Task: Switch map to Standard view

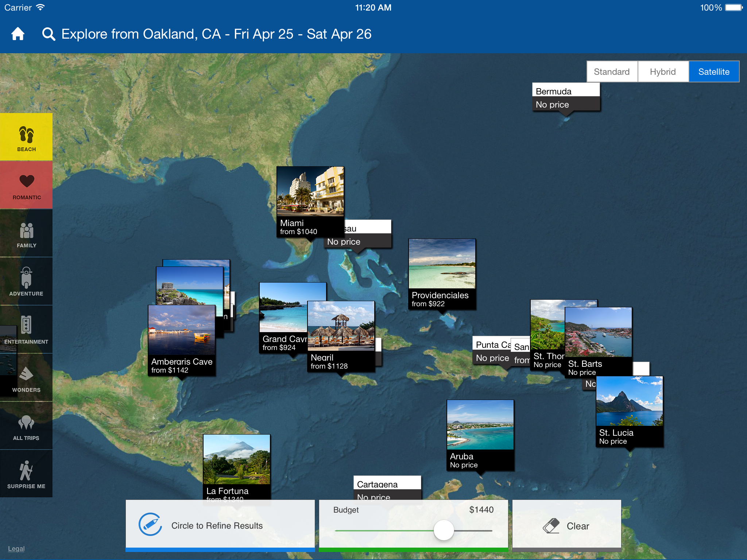Action: (612, 72)
